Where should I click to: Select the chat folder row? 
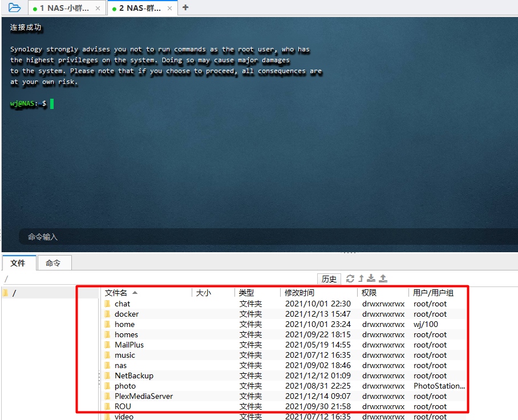pos(284,304)
